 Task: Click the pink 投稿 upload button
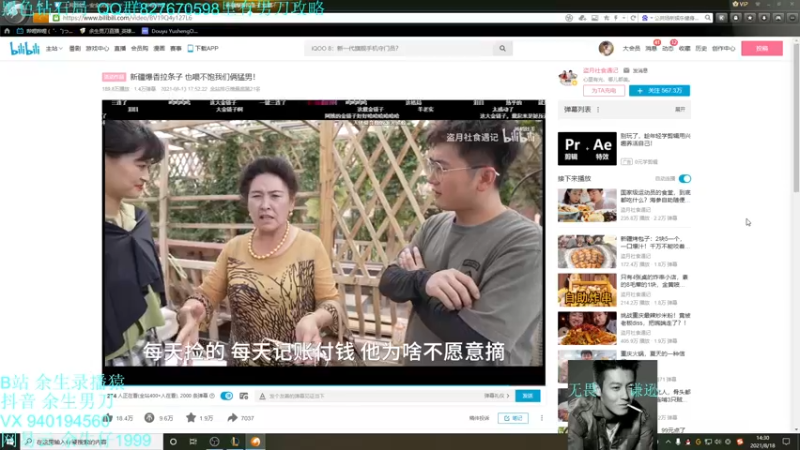[762, 48]
